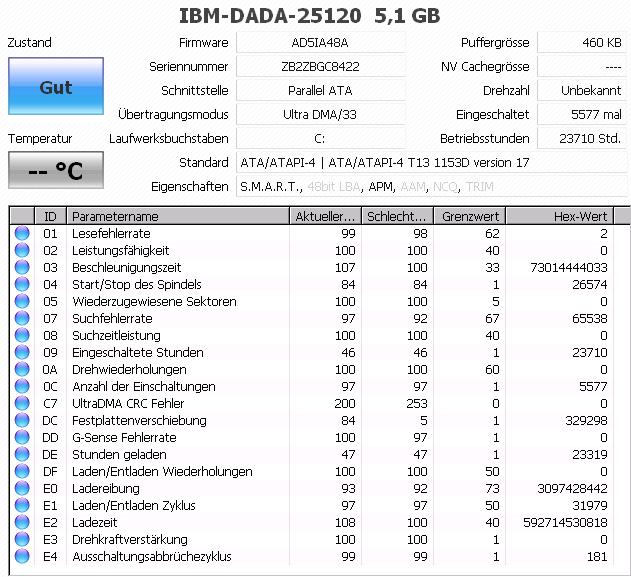Sort by Parametername column header
The image size is (631, 577).
click(177, 216)
